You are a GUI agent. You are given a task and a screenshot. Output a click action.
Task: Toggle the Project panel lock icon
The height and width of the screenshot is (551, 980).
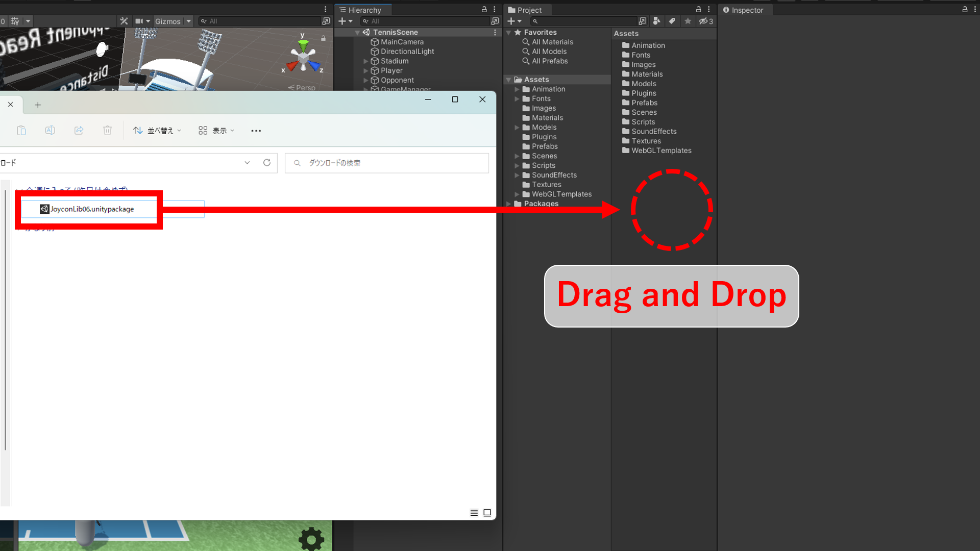coord(698,9)
